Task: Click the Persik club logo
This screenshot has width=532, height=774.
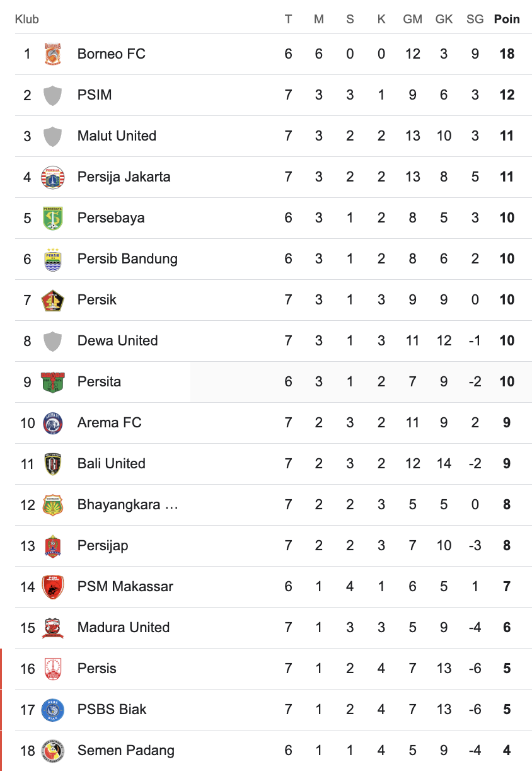Action: (x=53, y=300)
